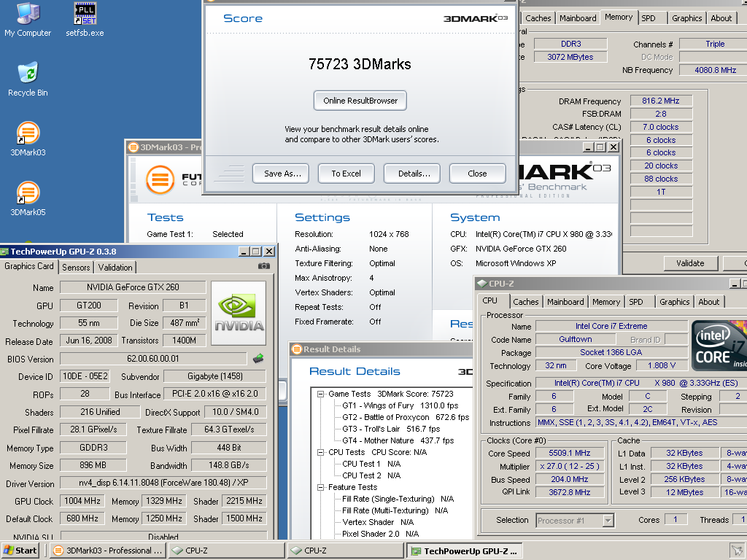
Task: Click the orange Futuremark logo in 3DMark03
Action: (160, 180)
